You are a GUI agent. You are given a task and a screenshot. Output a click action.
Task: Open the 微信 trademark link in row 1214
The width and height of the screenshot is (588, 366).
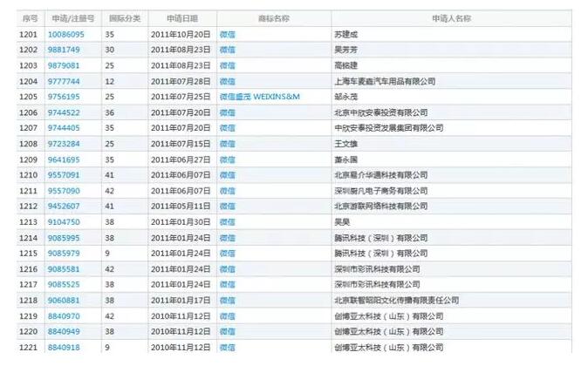click(228, 238)
